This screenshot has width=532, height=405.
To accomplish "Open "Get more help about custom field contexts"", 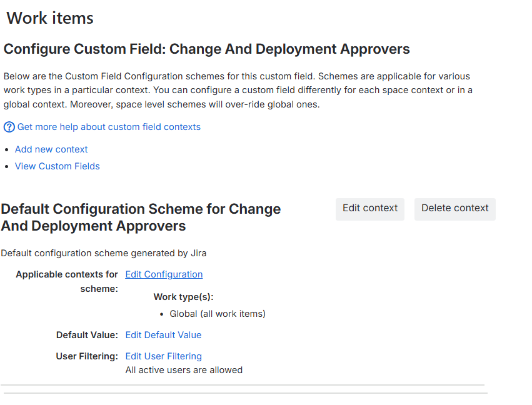I will pyautogui.click(x=109, y=127).
